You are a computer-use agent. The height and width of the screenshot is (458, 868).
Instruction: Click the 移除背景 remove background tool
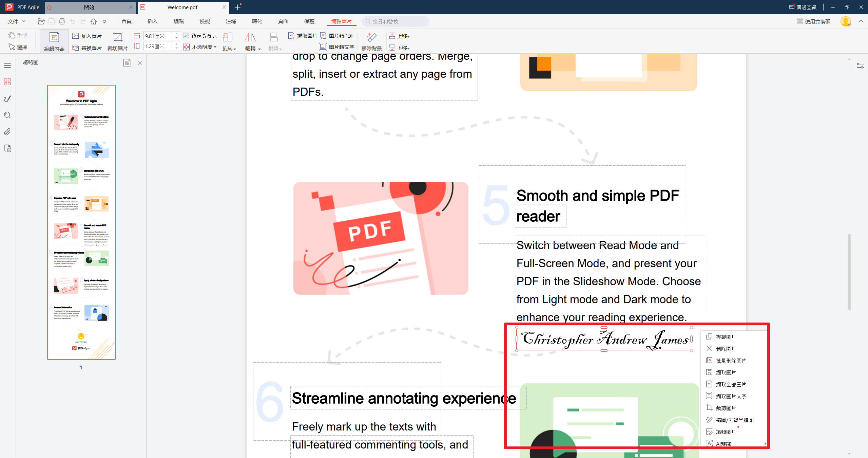tap(371, 41)
